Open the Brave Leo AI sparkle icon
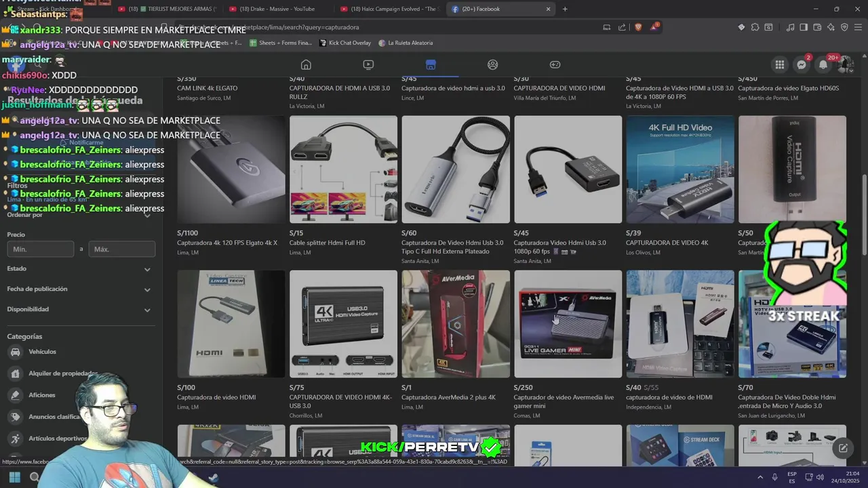This screenshot has height=488, width=868. 831,27
